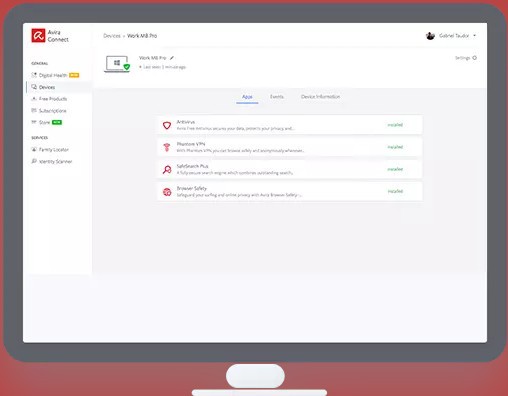Click the Devices breadcrumb link
Screen dimensions: 508x396
[x=112, y=36]
